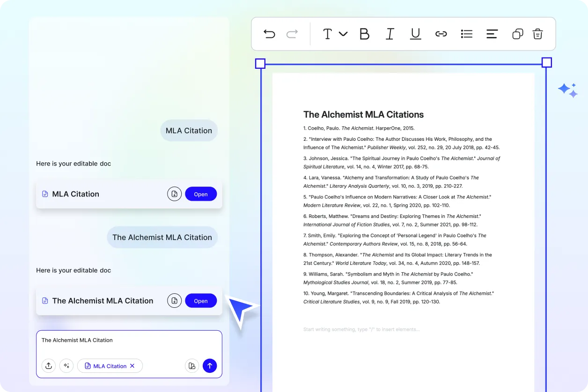The height and width of the screenshot is (392, 588).
Task: Click citation 9 Williams, Sarah entry
Action: [388, 278]
